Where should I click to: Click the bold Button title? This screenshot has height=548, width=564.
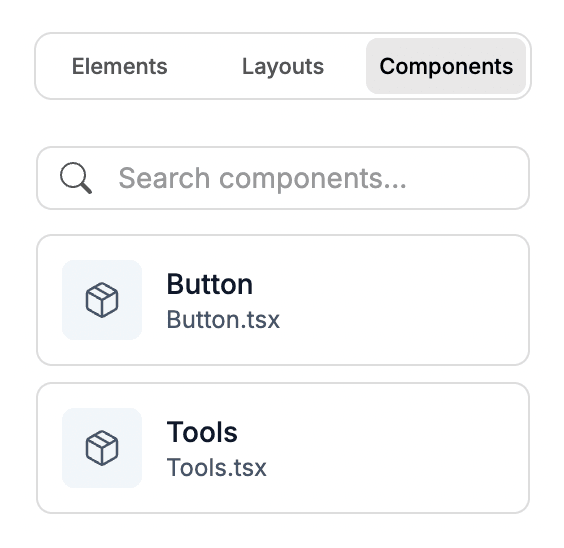(x=210, y=284)
